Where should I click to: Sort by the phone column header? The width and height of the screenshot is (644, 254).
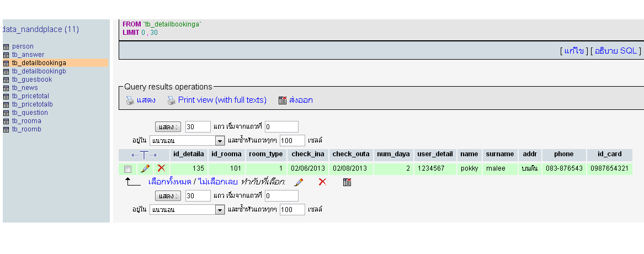(x=563, y=154)
